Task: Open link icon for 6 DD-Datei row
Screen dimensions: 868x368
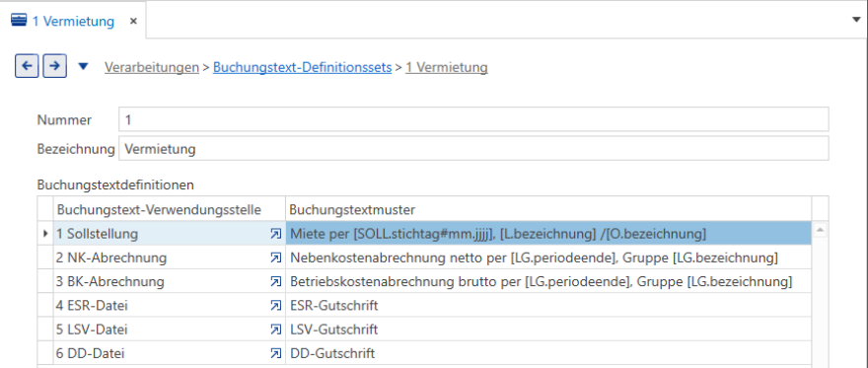Action: click(274, 353)
